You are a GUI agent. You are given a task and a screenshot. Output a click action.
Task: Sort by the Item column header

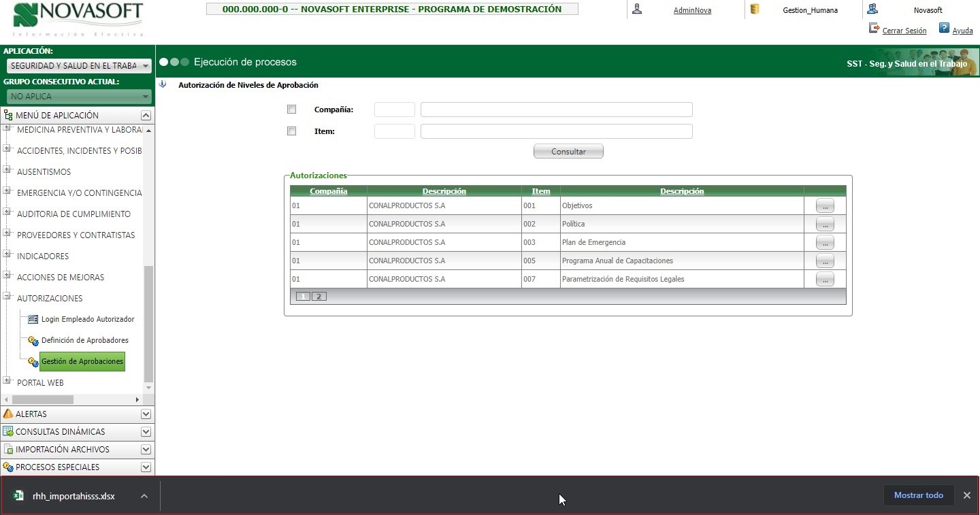point(540,191)
